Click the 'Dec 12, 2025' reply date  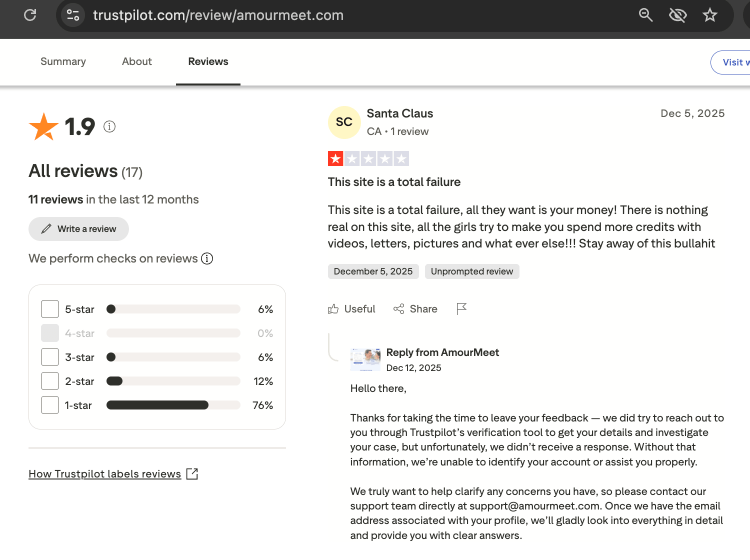(x=414, y=368)
